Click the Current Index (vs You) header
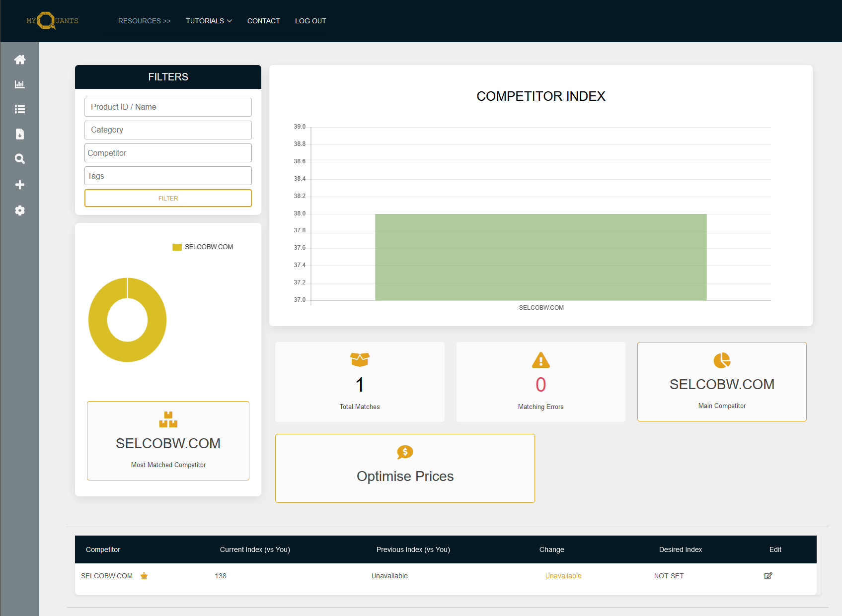This screenshot has height=616, width=842. pyautogui.click(x=255, y=549)
